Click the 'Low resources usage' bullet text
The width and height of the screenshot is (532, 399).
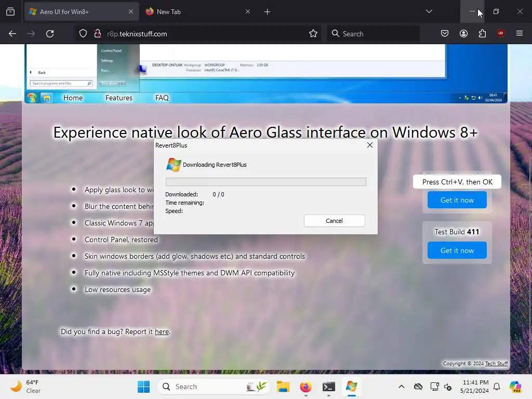[x=118, y=290]
